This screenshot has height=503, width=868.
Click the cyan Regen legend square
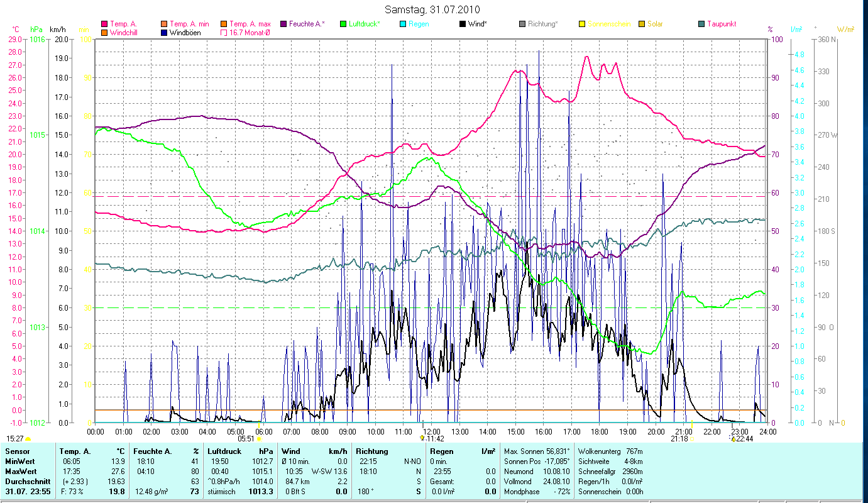click(403, 24)
